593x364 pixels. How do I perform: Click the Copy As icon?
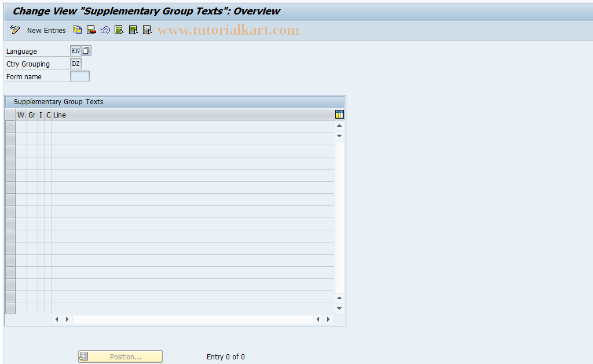[x=77, y=30]
